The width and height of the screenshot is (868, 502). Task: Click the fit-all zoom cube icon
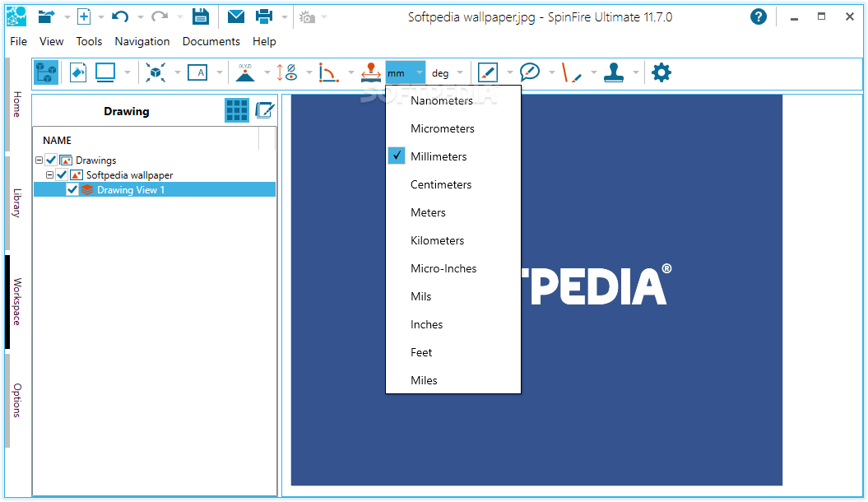pyautogui.click(x=155, y=72)
